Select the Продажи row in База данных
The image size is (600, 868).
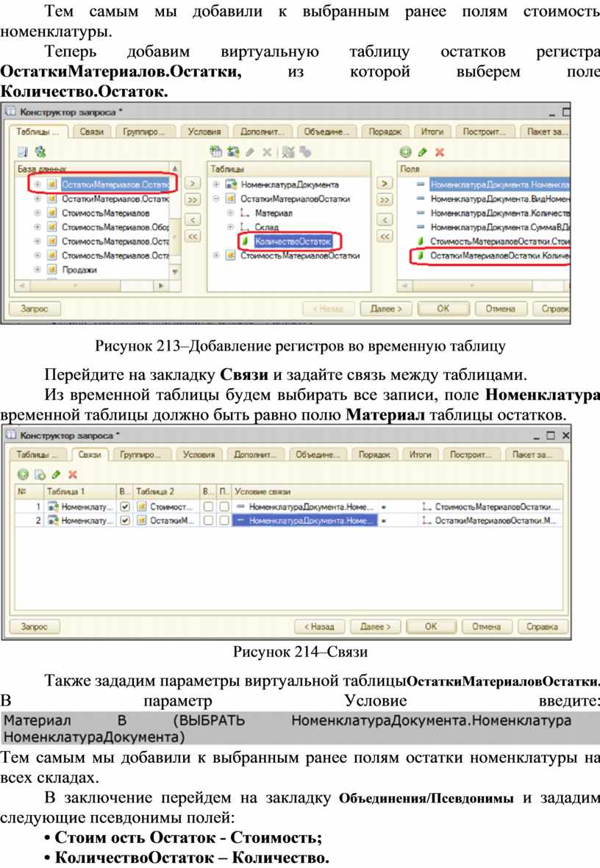[79, 270]
